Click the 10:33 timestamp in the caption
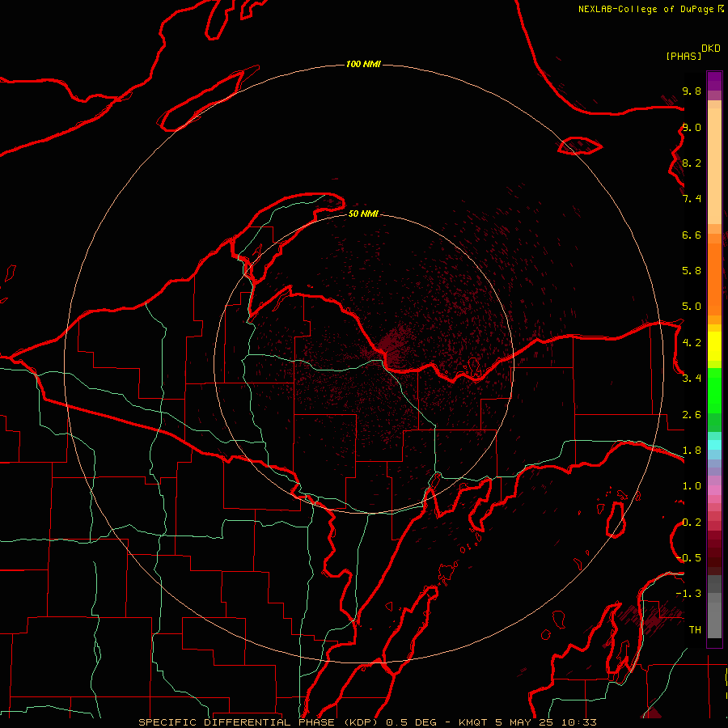728x728 pixels. (578, 722)
